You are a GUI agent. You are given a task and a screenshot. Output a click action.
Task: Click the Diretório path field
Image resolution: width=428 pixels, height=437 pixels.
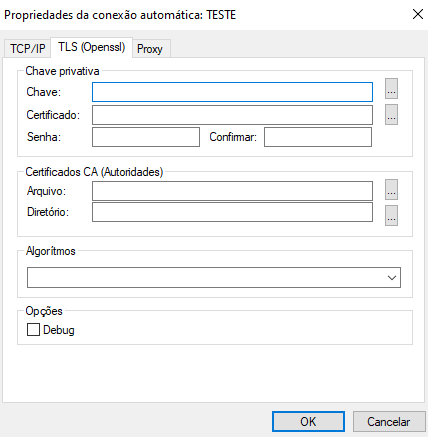click(232, 212)
